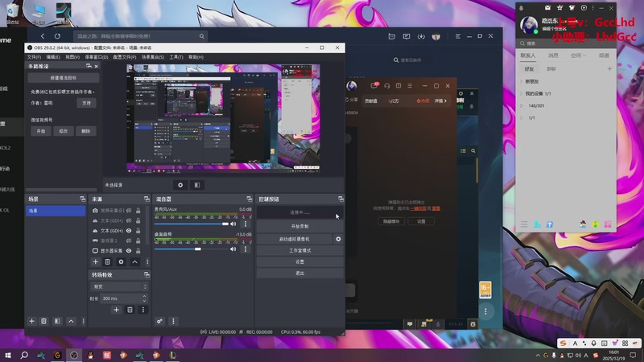Click 支持 button in multi-stream panel

86,103
